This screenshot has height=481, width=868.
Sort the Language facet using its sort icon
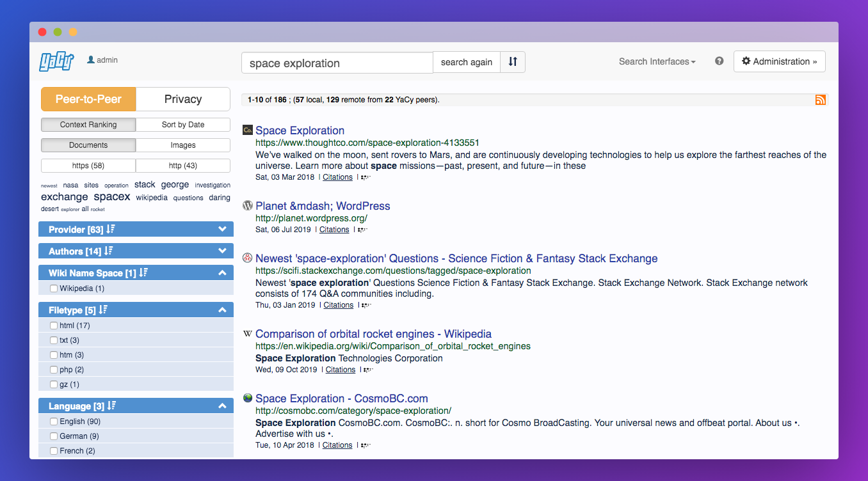[111, 406]
